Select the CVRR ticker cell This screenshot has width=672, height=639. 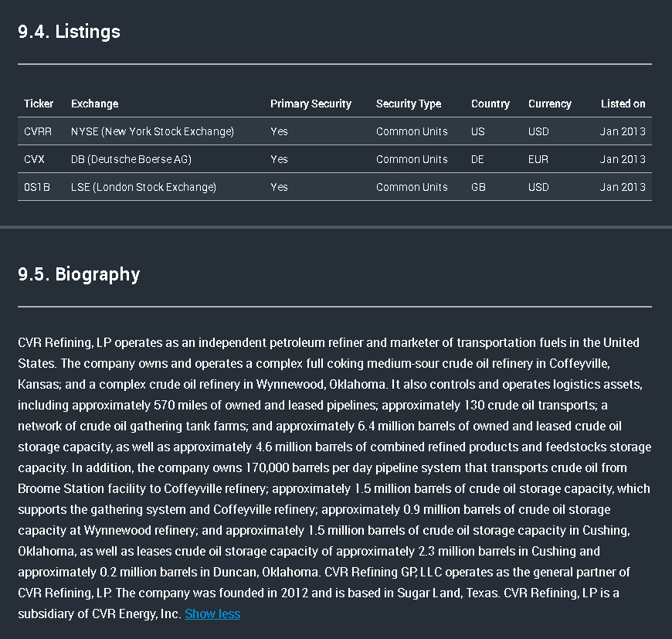tap(38, 131)
